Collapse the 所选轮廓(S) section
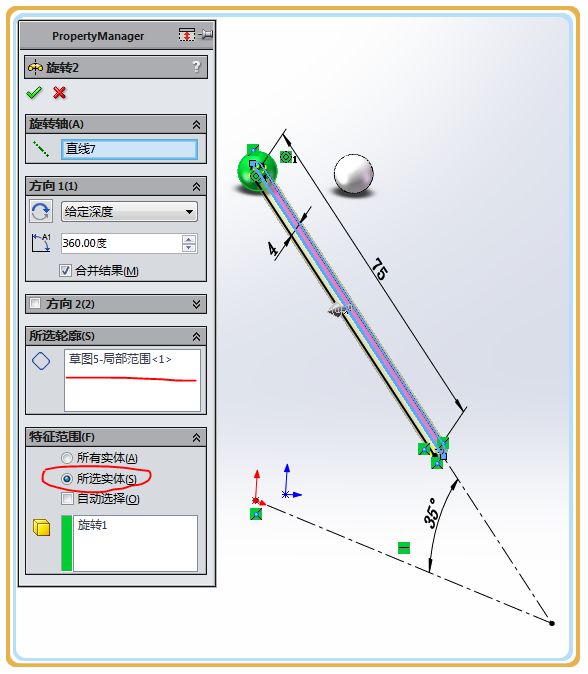 pos(196,336)
